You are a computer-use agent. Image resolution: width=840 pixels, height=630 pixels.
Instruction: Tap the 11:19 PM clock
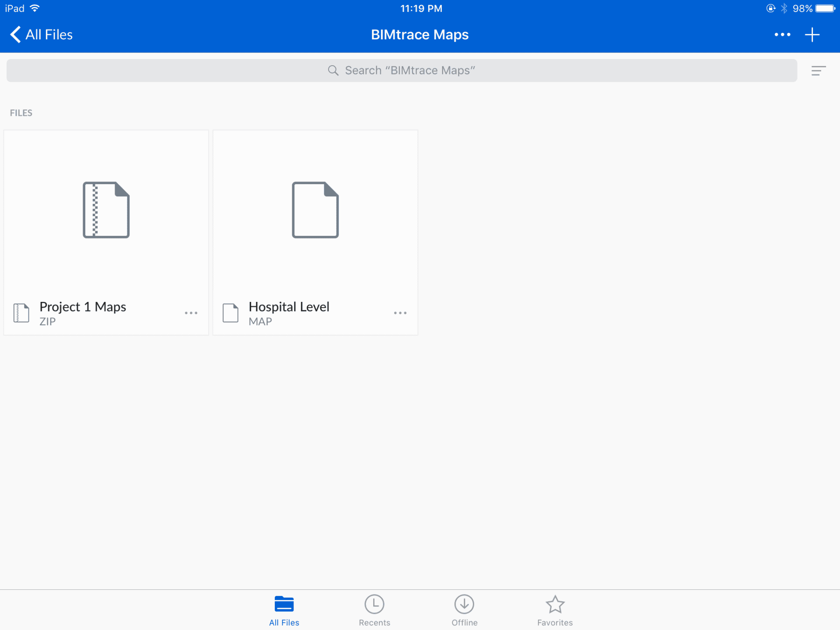[421, 8]
